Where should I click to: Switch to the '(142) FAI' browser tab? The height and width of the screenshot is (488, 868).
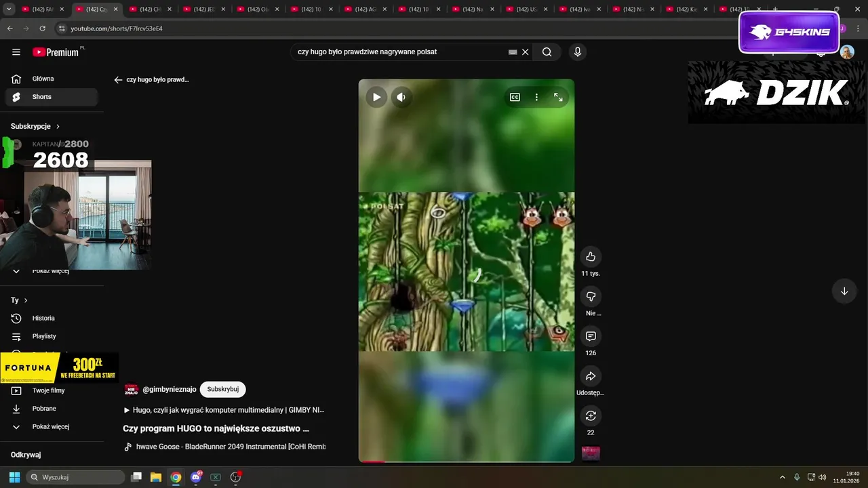tap(43, 9)
